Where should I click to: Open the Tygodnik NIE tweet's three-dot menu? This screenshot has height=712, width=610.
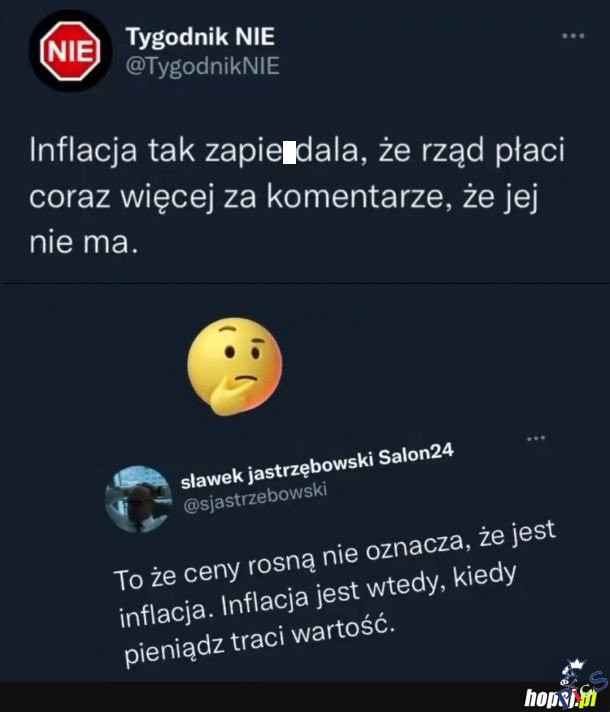coord(572,37)
